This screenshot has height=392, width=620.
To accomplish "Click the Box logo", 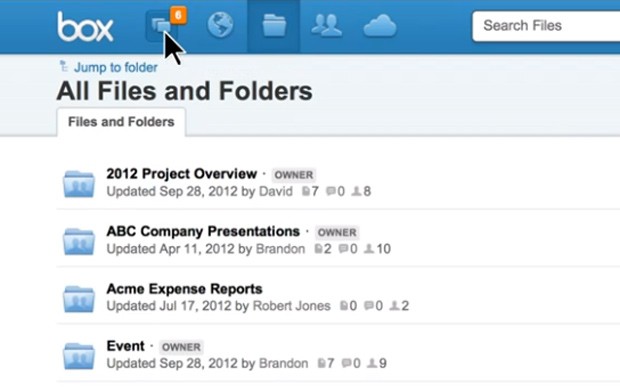I will pos(85,27).
